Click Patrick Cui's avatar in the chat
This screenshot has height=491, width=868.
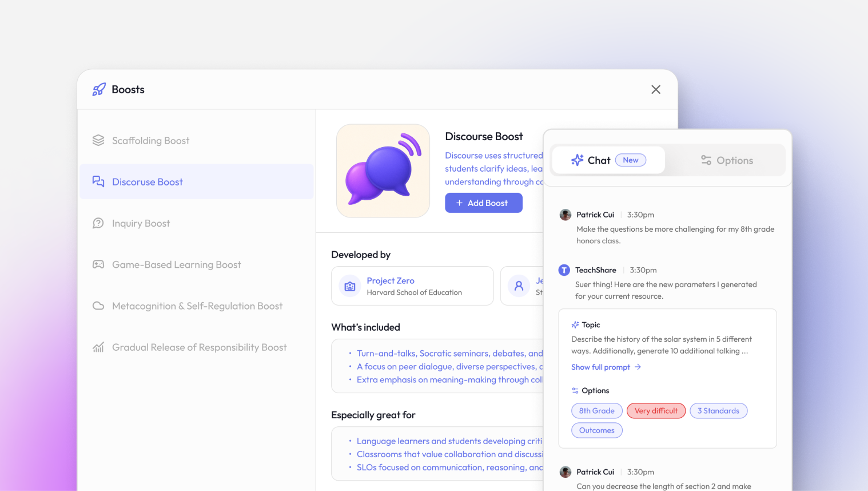pos(565,215)
